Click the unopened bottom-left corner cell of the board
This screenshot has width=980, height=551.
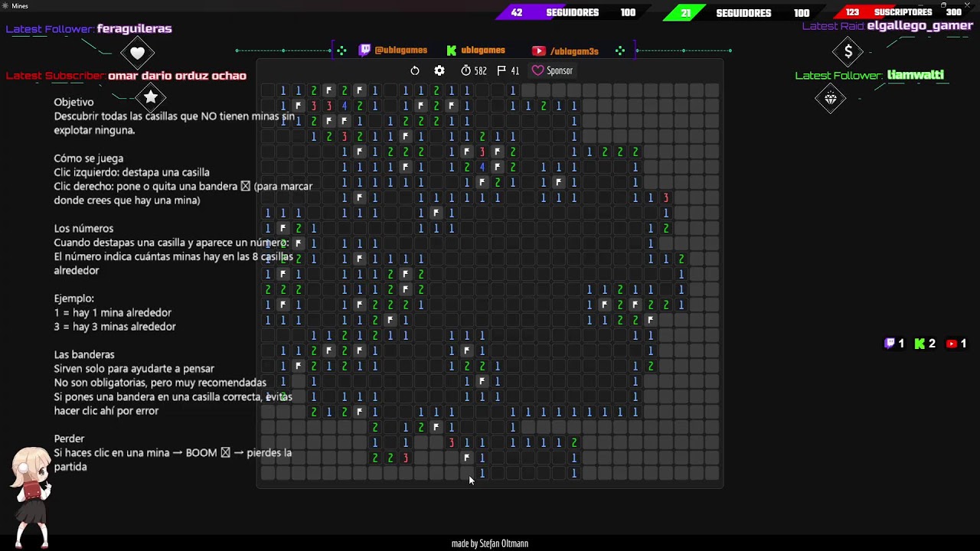point(268,473)
